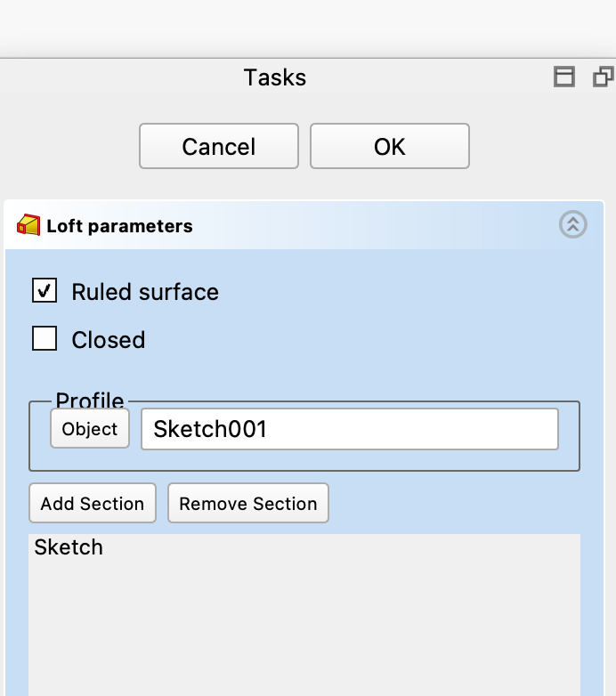Image resolution: width=616 pixels, height=696 pixels.
Task: Click empty area of the sections list
Action: (x=303, y=632)
